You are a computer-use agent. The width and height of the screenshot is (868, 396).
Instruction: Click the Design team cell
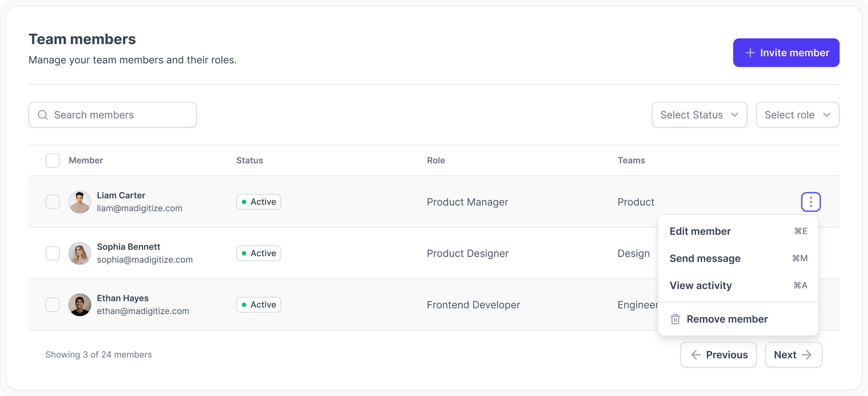pos(633,253)
